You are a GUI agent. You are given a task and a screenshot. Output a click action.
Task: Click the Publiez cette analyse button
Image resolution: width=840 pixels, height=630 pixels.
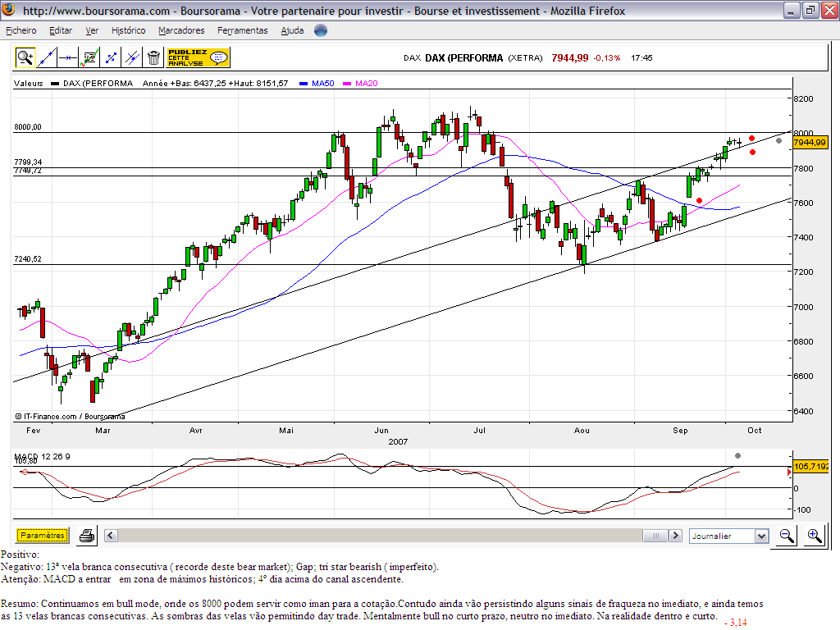point(198,57)
